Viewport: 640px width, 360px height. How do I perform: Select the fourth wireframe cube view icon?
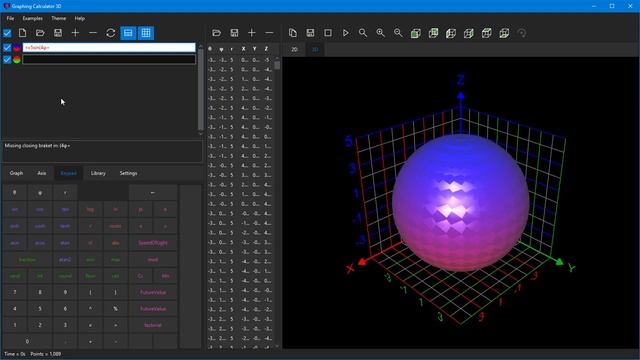point(469,33)
